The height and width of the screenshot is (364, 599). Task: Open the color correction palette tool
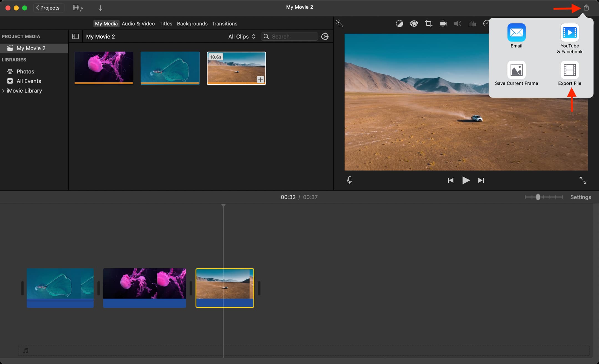(414, 24)
